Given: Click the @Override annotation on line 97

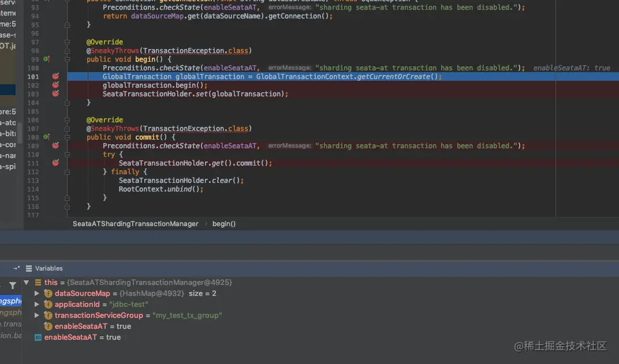Looking at the screenshot, I should click(x=105, y=42).
